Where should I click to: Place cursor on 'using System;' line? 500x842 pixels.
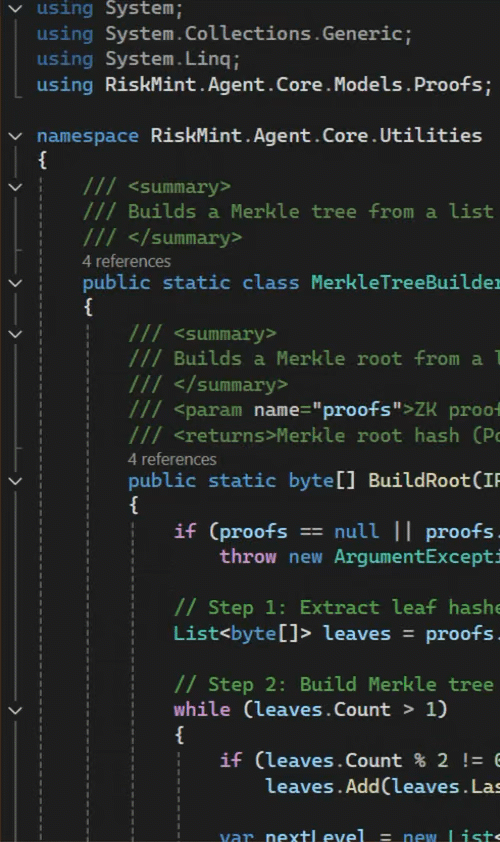(110, 9)
